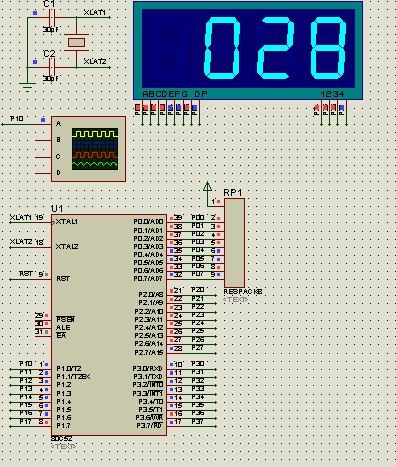The width and height of the screenshot is (396, 467).
Task: Click capacitor C2 symbol
Action: (x=52, y=67)
